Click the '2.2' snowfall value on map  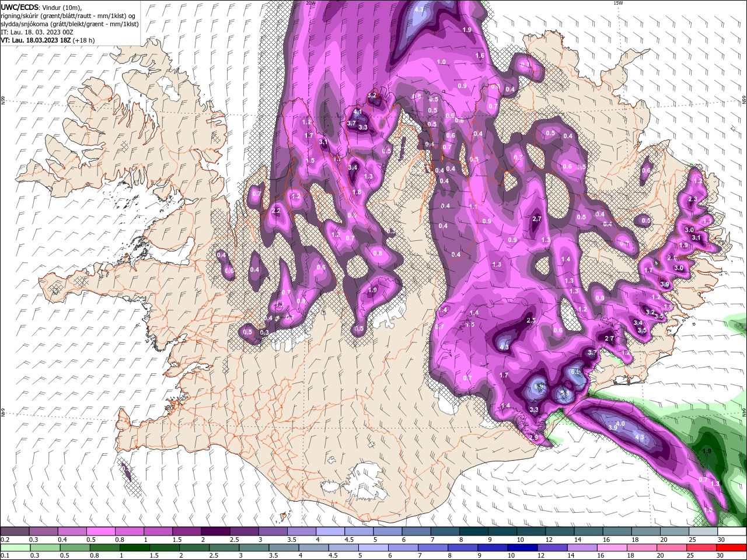[276, 211]
